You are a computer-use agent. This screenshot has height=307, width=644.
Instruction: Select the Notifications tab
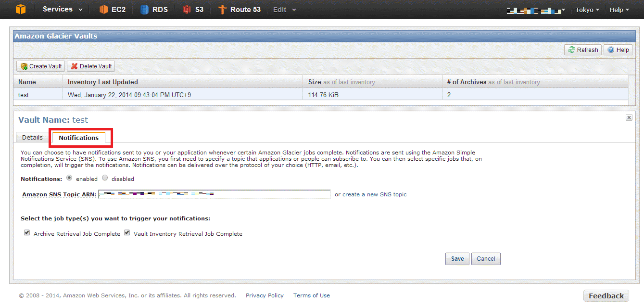79,138
